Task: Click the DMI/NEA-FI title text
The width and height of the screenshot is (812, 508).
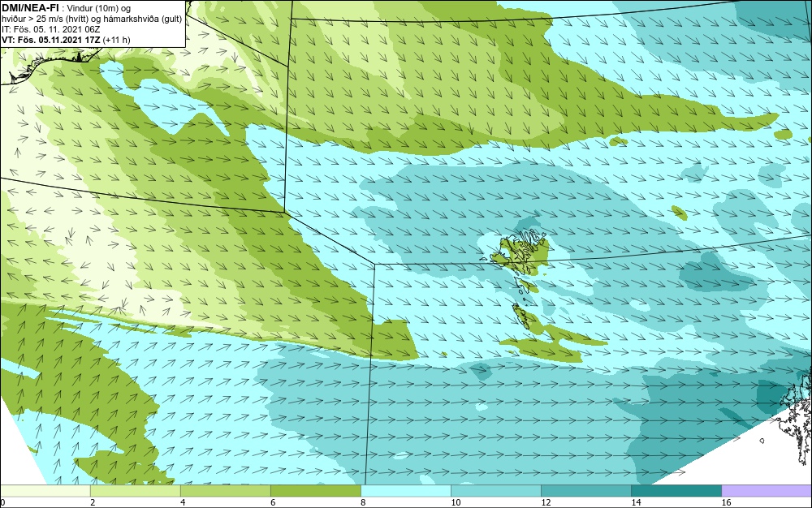Action: tap(31, 8)
